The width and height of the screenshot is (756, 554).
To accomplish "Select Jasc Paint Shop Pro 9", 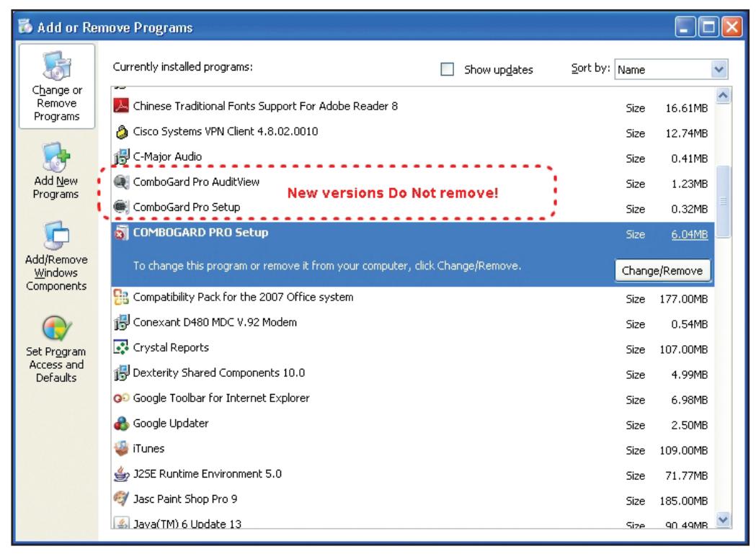I will 413,499.
